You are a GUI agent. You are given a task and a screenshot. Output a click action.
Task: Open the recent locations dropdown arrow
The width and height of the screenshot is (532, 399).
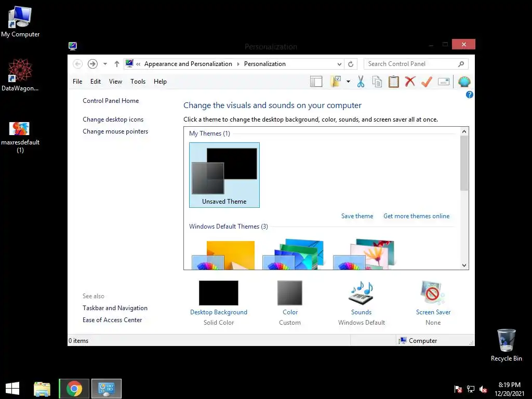[x=105, y=64]
